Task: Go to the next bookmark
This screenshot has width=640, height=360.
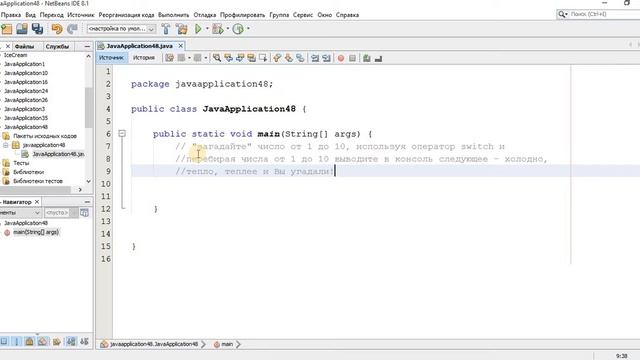Action: (289, 58)
